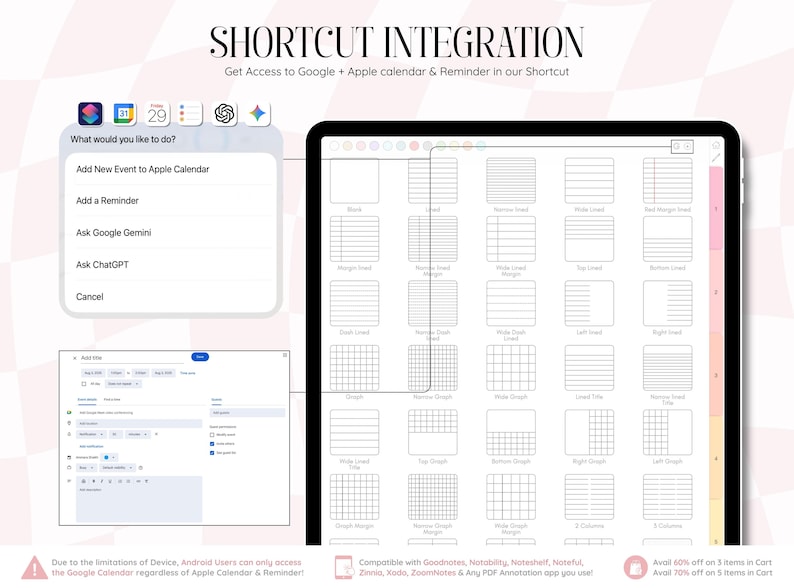
Task: Click the notification bell icon in event form
Action: [69, 434]
